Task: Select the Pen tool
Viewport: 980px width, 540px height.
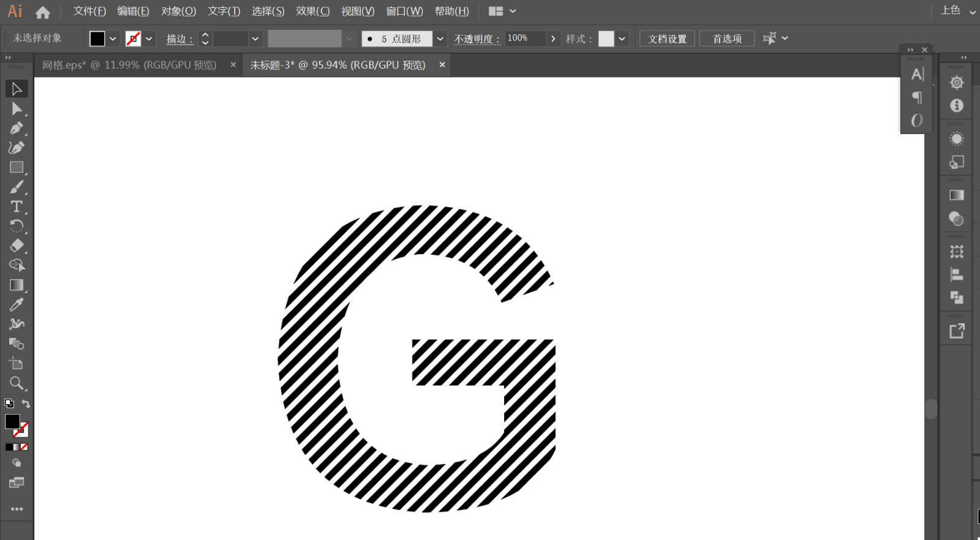Action: click(x=17, y=129)
